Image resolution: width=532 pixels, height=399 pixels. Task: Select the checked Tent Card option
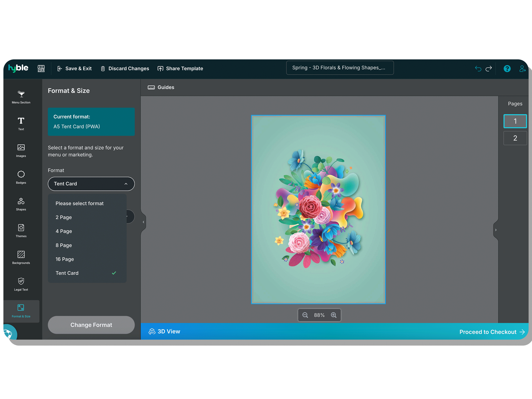tap(67, 273)
